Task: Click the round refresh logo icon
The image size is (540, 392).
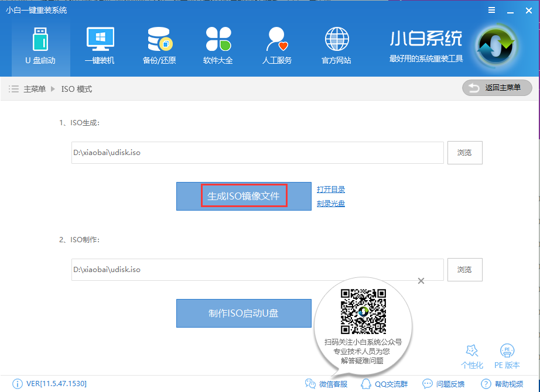Action: [496, 46]
